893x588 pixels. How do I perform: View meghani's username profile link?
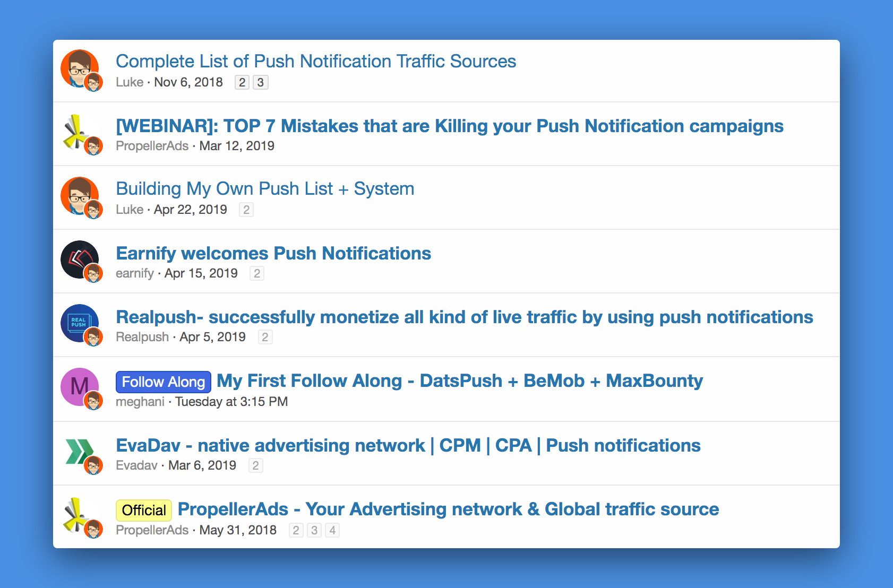pyautogui.click(x=140, y=402)
